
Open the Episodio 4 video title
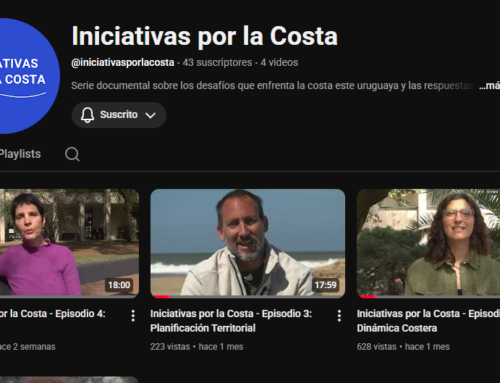click(53, 314)
